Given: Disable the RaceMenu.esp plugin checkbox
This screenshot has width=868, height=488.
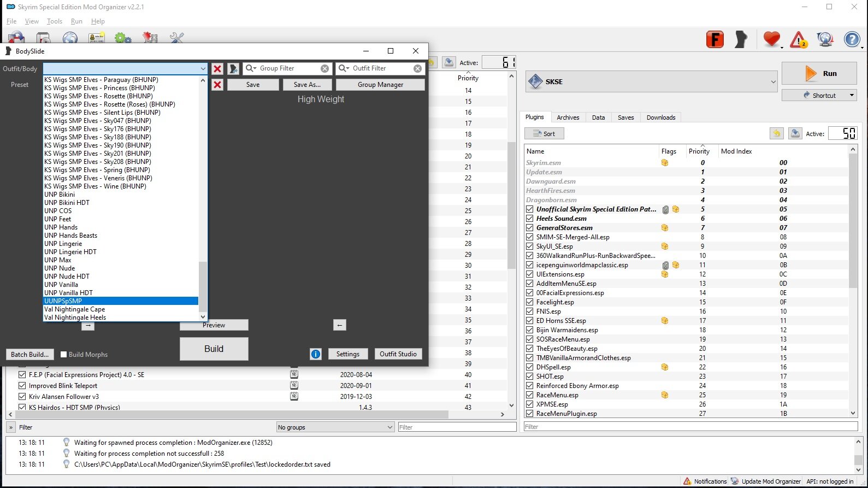Looking at the screenshot, I should [x=530, y=395].
